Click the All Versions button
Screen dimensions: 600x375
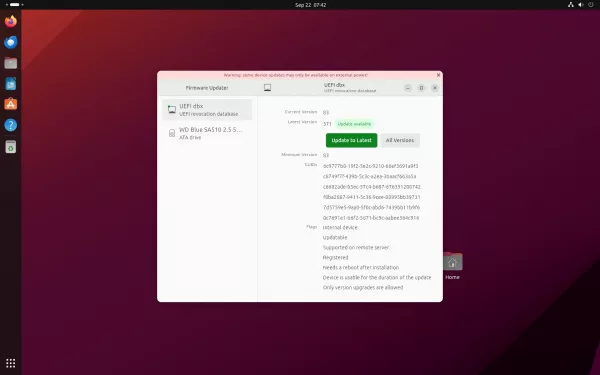point(399,140)
